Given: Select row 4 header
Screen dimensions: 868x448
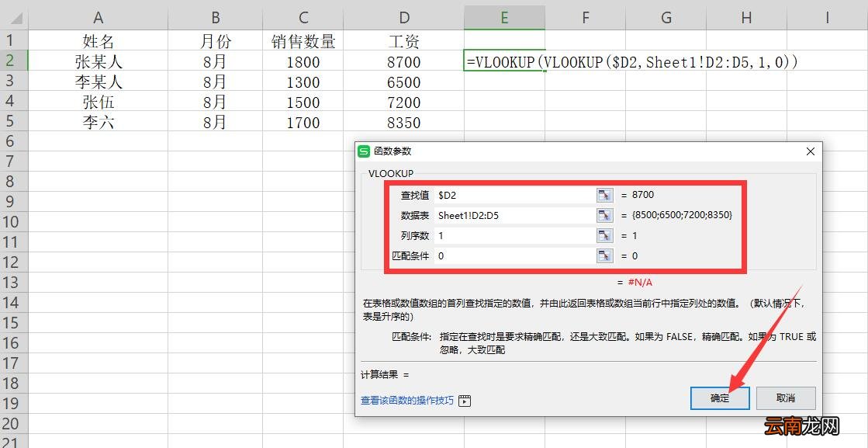Looking at the screenshot, I should click(x=14, y=101).
